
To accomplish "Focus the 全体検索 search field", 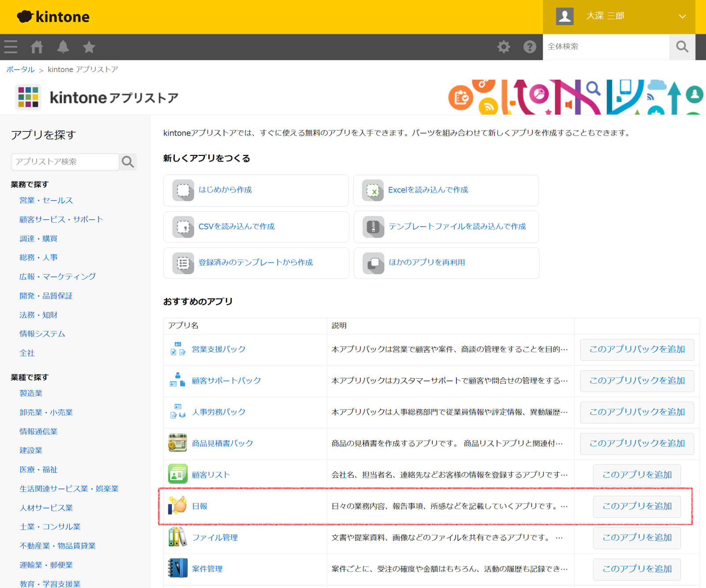I will click(x=606, y=47).
